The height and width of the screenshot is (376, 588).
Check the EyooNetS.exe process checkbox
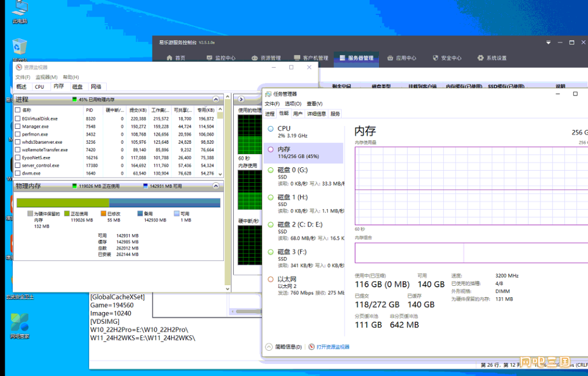(x=18, y=158)
